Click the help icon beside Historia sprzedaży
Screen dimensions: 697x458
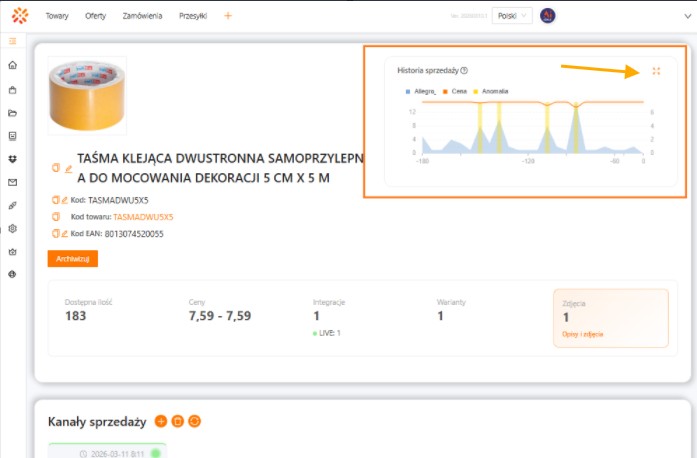pyautogui.click(x=464, y=71)
